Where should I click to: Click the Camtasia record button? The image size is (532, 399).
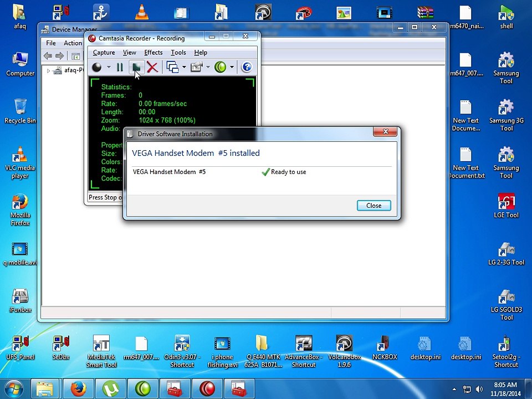click(x=96, y=67)
